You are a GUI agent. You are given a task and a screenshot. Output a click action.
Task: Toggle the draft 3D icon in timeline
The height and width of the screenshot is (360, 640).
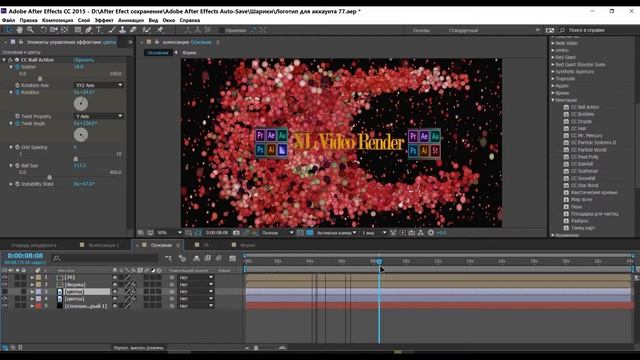pyautogui.click(x=182, y=258)
